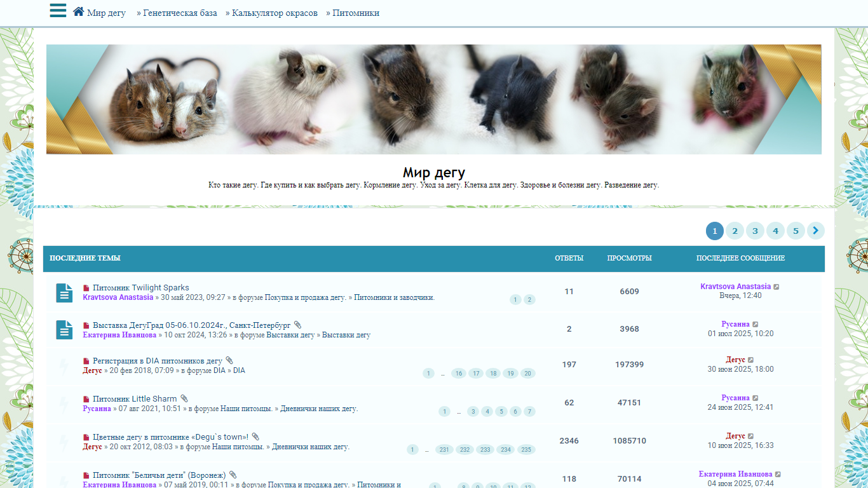868x488 pixels.
Task: Open Дневнички наших дегу. in Degu`s town row
Action: coord(311,447)
